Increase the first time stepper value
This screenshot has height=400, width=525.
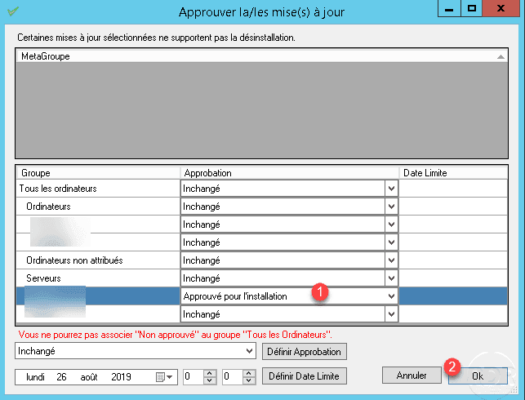[x=209, y=373]
